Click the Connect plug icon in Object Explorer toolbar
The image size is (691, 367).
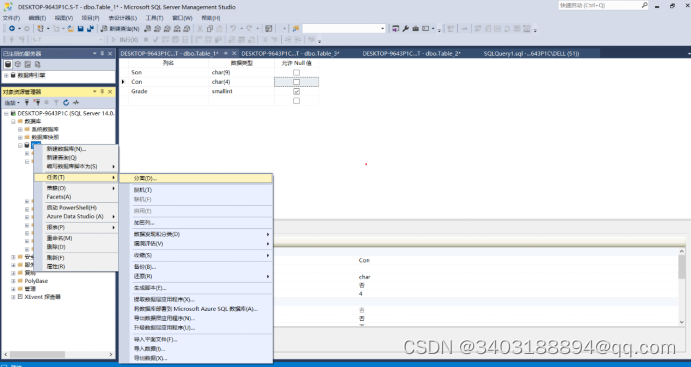tap(27, 103)
